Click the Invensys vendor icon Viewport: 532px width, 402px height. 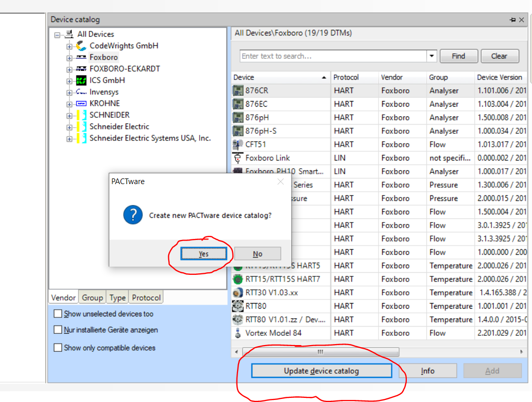(81, 92)
